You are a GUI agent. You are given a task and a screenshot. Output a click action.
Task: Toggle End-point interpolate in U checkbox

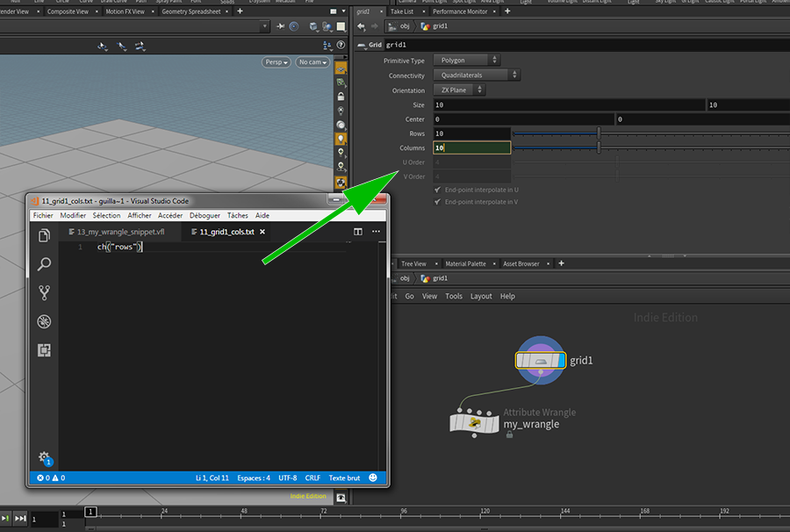438,190
